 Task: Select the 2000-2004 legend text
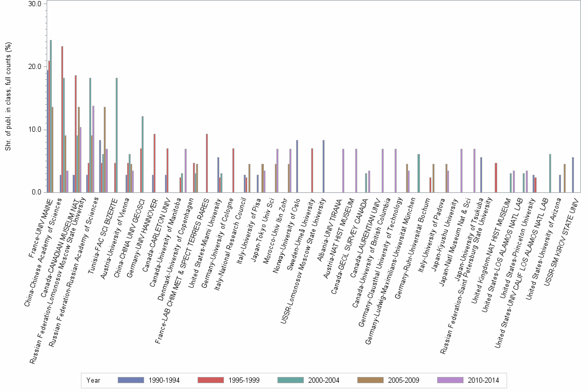pos(324,380)
